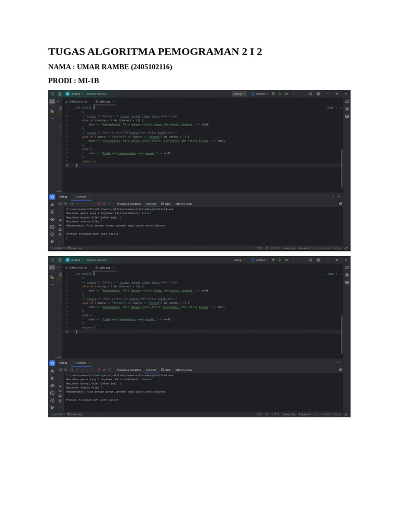
Task: Click Debug bug icon in the upper IDE window
Action: [286, 94]
